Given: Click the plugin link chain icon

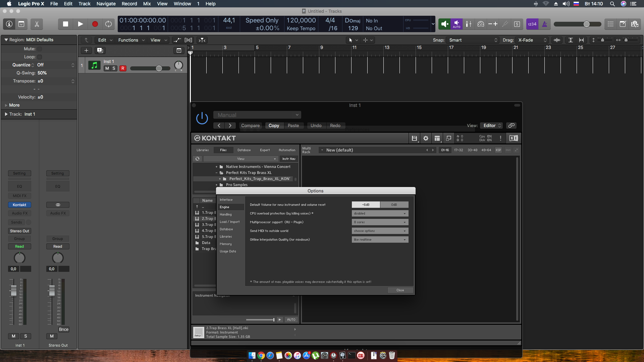Looking at the screenshot, I should pos(512,126).
